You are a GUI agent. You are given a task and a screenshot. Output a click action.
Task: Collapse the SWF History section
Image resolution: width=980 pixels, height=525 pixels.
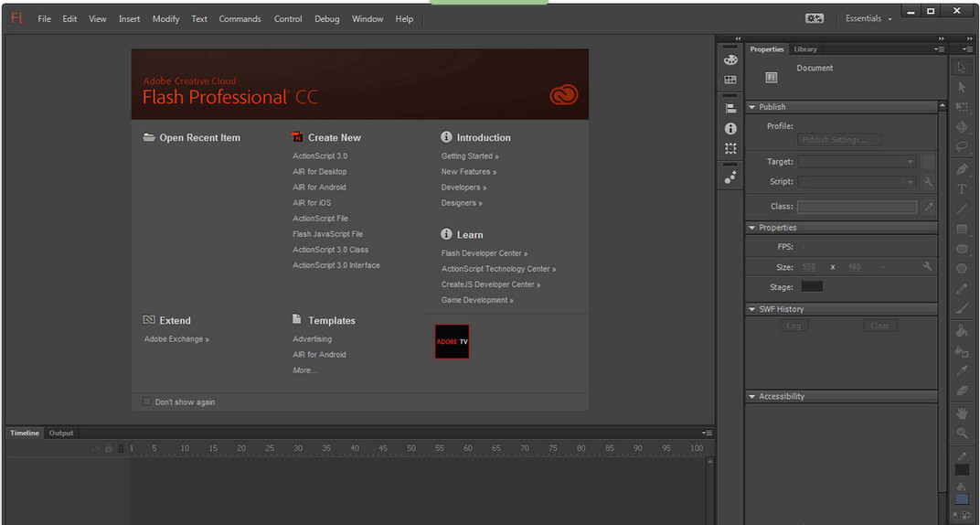[752, 309]
